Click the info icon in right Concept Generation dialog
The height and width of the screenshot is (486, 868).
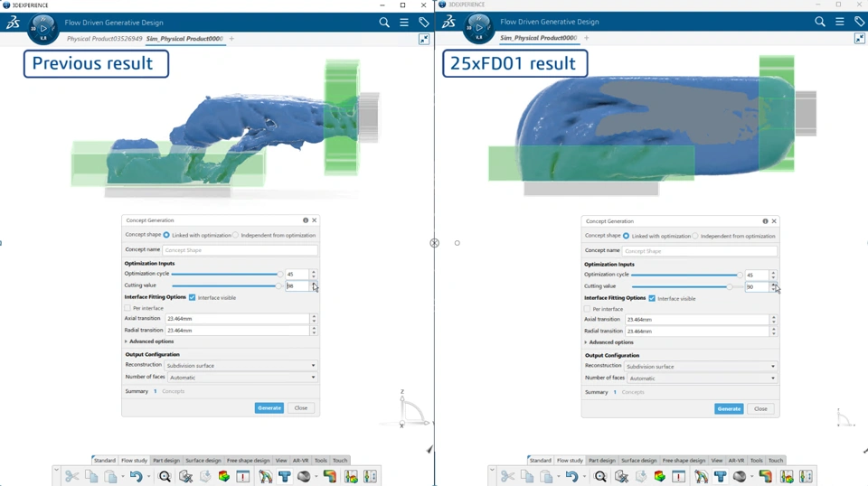coord(766,221)
